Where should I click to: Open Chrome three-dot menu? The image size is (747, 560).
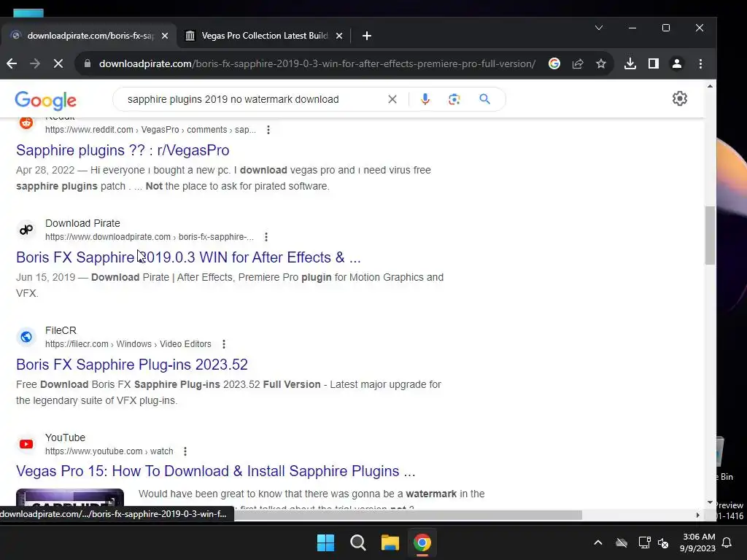click(700, 63)
